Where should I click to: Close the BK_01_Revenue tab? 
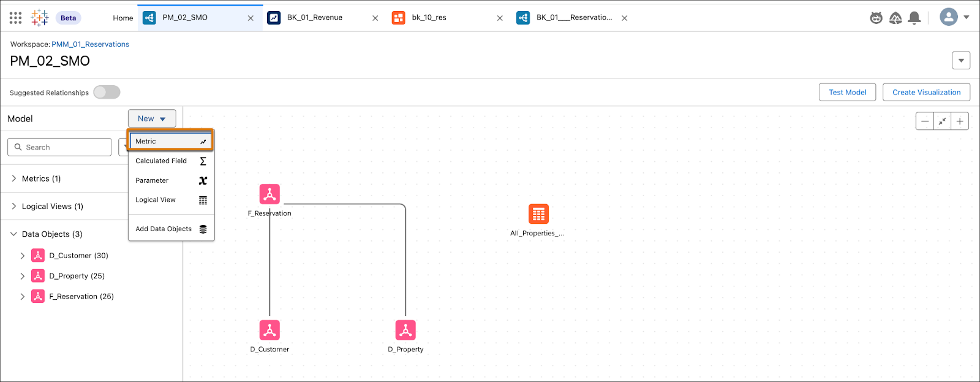375,18
